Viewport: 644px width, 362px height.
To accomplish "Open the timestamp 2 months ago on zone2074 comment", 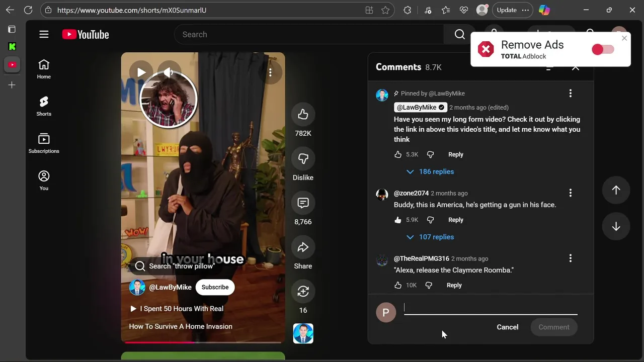I will (449, 193).
